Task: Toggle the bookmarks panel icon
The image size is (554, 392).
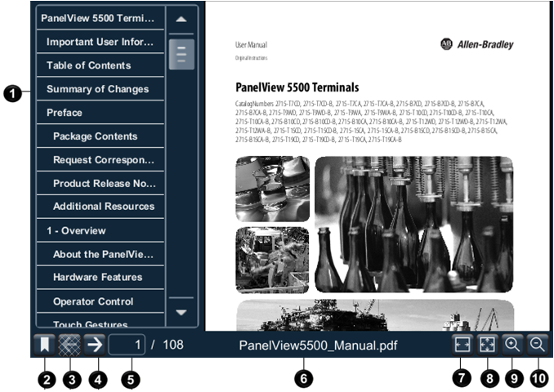Action: 44,345
